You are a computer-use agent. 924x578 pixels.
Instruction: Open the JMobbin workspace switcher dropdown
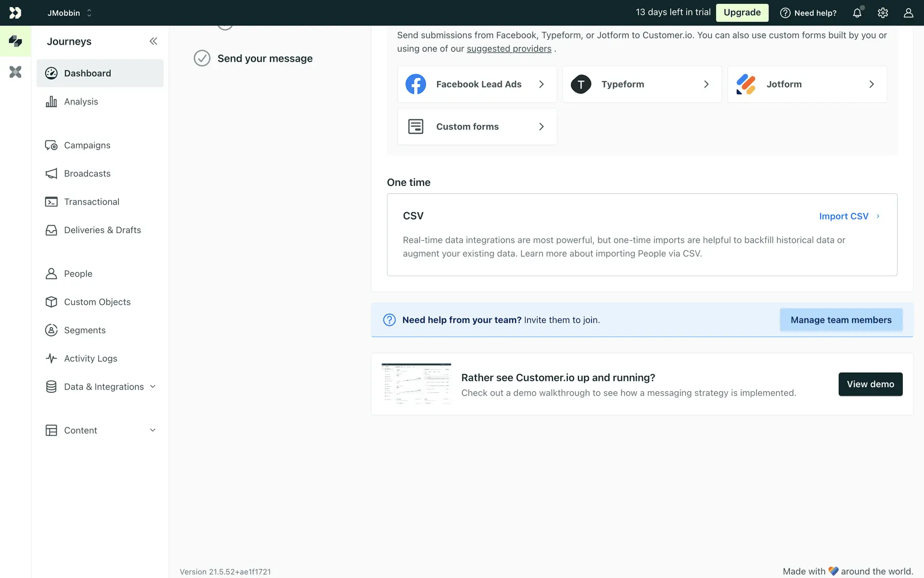69,13
